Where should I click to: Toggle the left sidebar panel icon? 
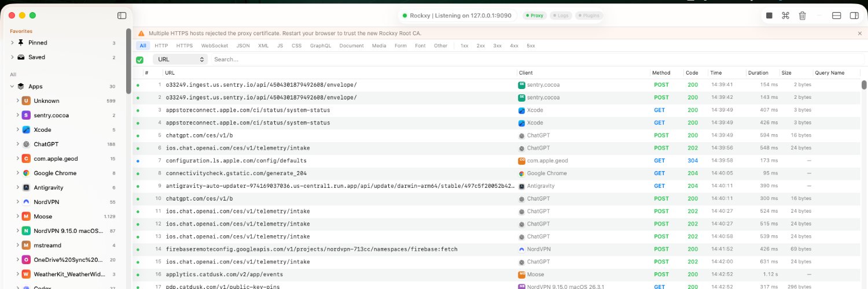click(x=122, y=16)
